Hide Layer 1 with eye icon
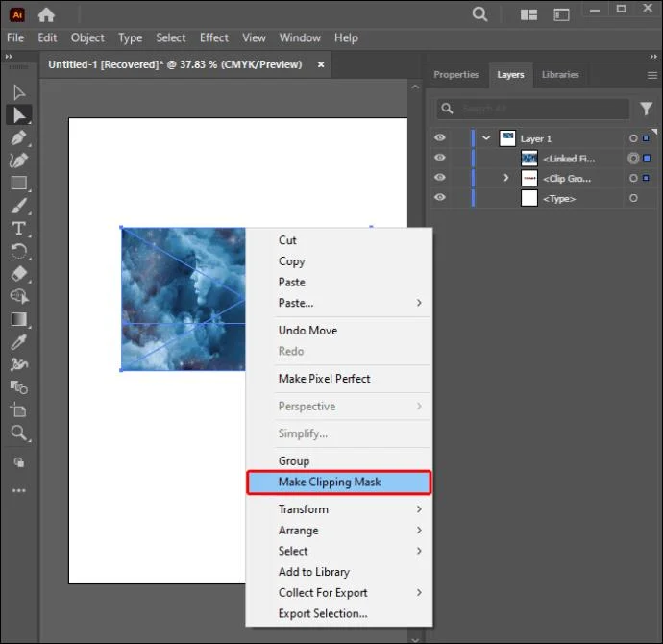 tap(440, 137)
